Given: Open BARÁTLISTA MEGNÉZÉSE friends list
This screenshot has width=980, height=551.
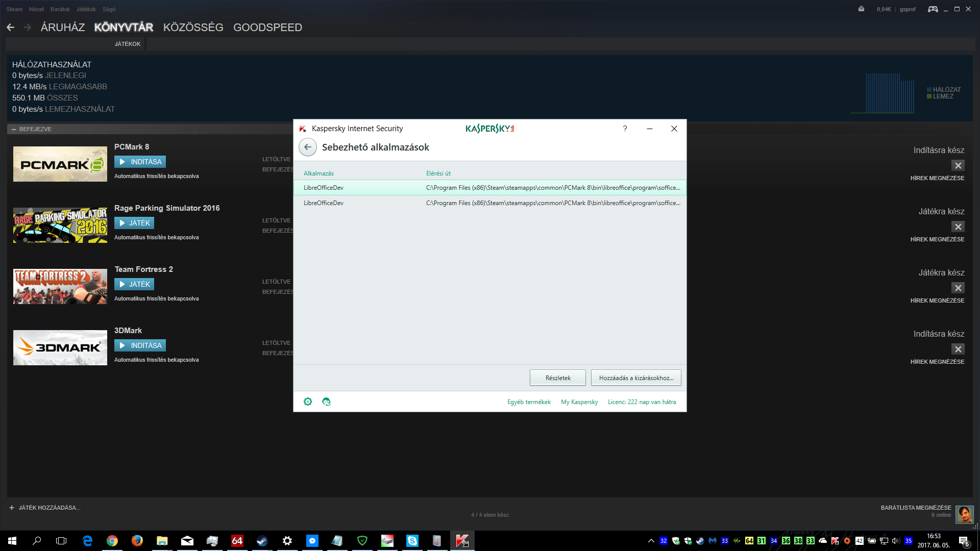Looking at the screenshot, I should 916,508.
